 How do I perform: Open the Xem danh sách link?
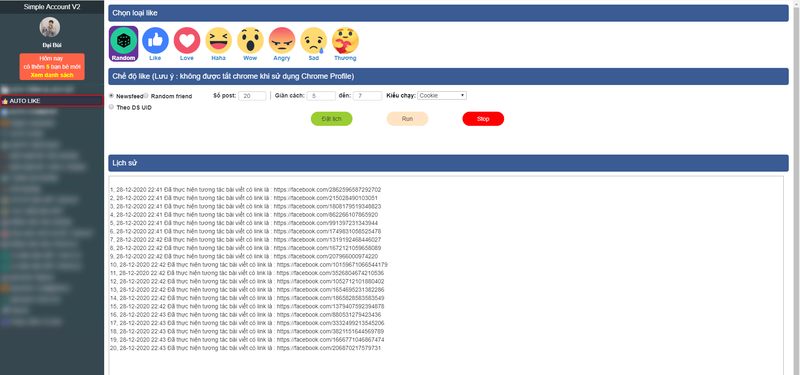click(x=52, y=75)
